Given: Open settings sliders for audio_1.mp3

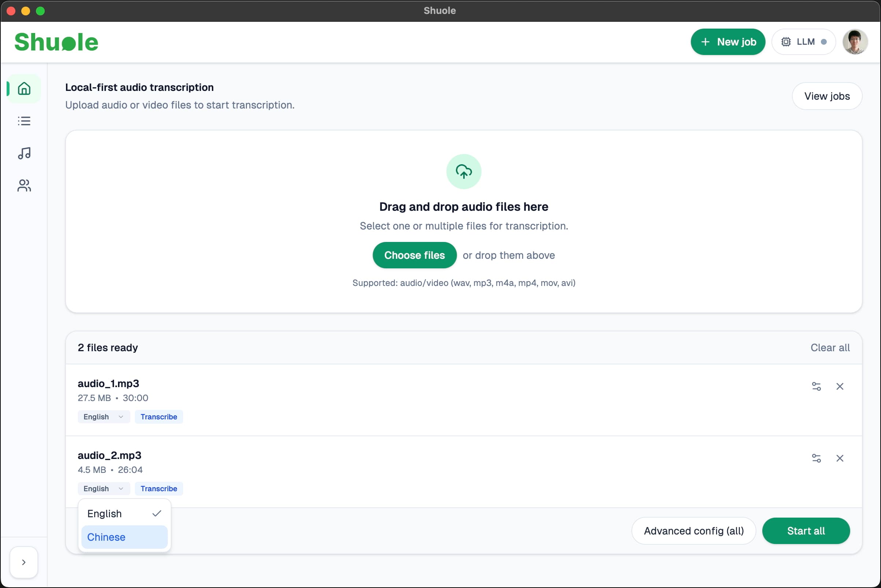Looking at the screenshot, I should point(816,386).
